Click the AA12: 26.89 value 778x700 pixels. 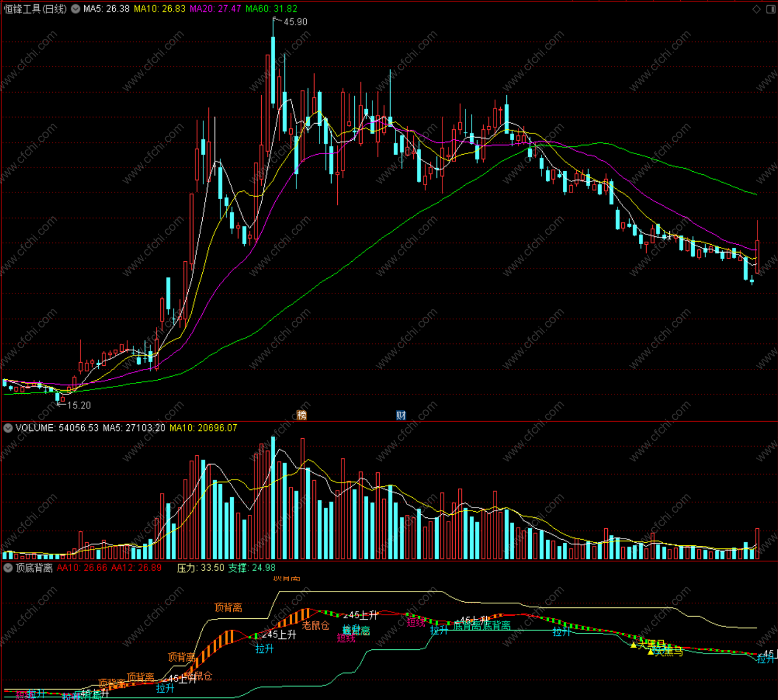[x=137, y=568]
